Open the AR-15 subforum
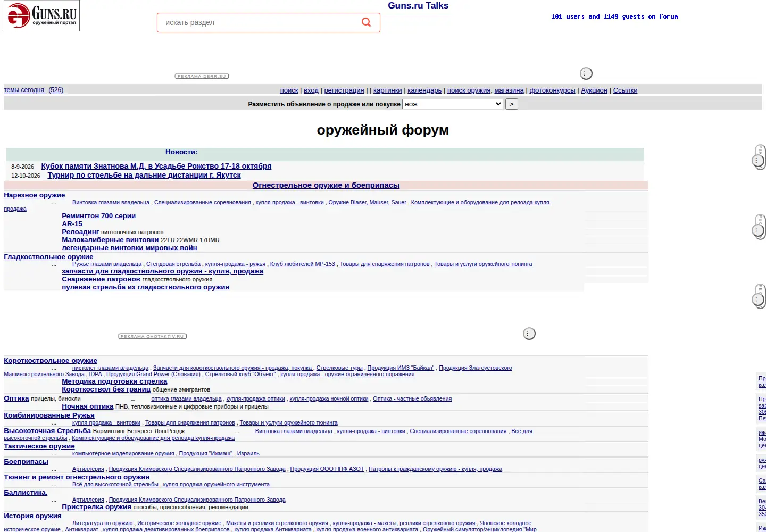Image resolution: width=766 pixels, height=532 pixels. pos(72,224)
